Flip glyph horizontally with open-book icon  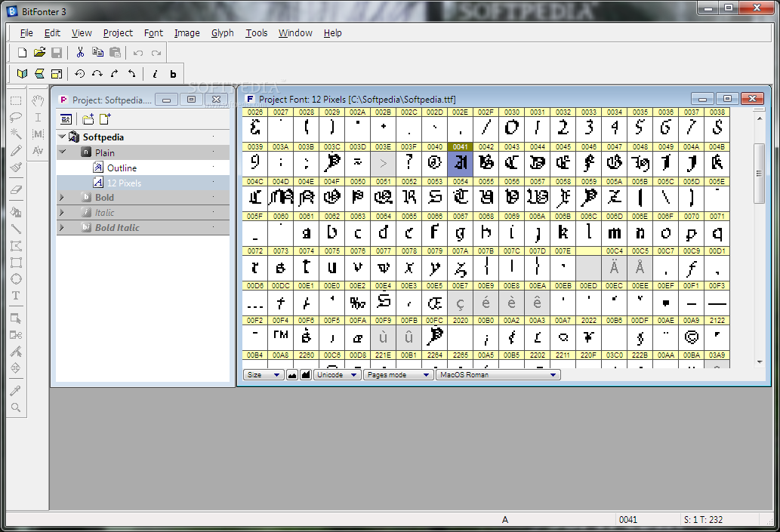pyautogui.click(x=22, y=74)
